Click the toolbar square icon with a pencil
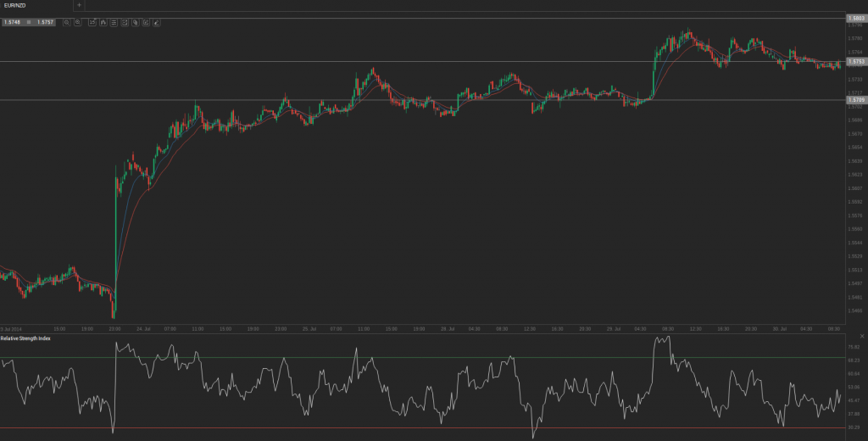The height and width of the screenshot is (441, 868). (x=146, y=22)
